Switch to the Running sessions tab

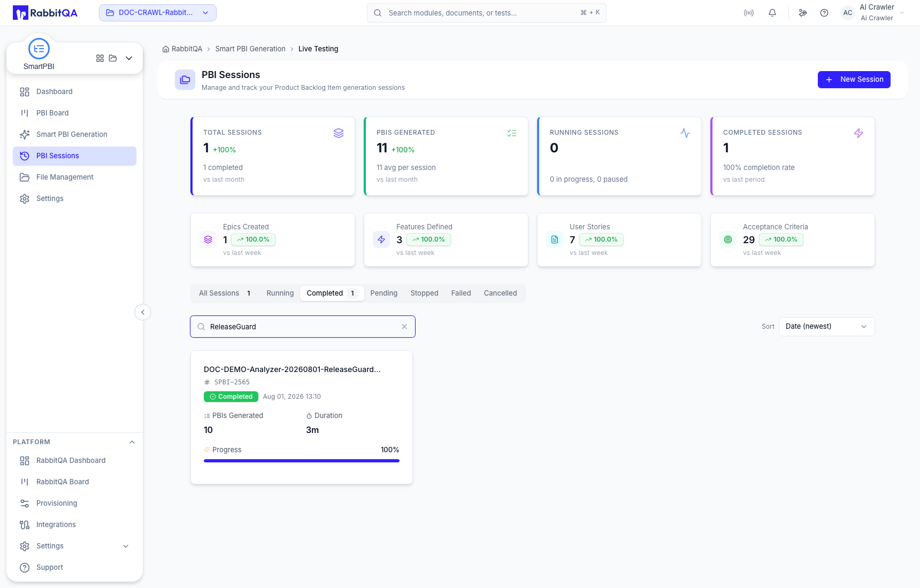click(280, 293)
